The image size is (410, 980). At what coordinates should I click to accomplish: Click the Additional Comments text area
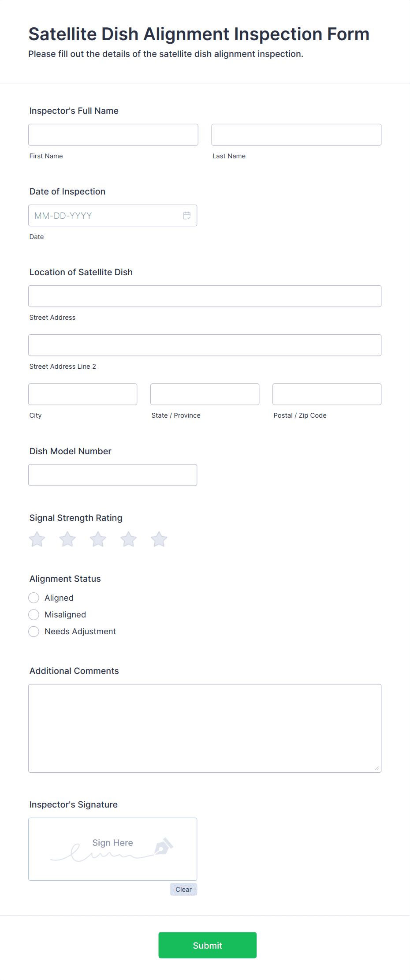click(205, 728)
